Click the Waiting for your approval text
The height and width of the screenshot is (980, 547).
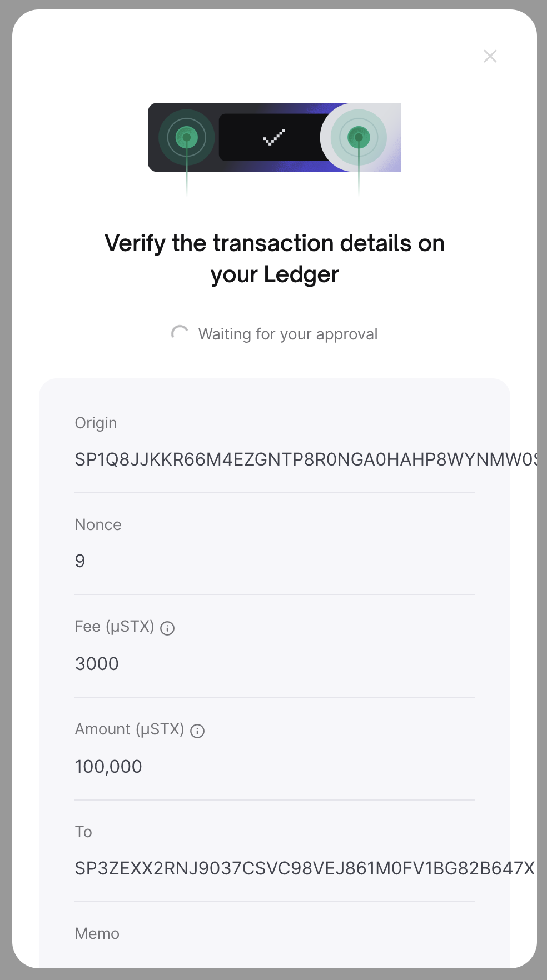(x=288, y=333)
